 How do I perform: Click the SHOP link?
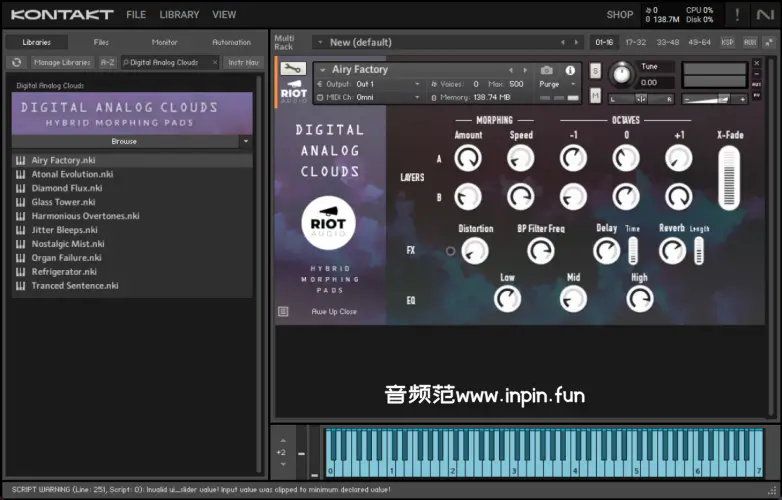[x=620, y=15]
